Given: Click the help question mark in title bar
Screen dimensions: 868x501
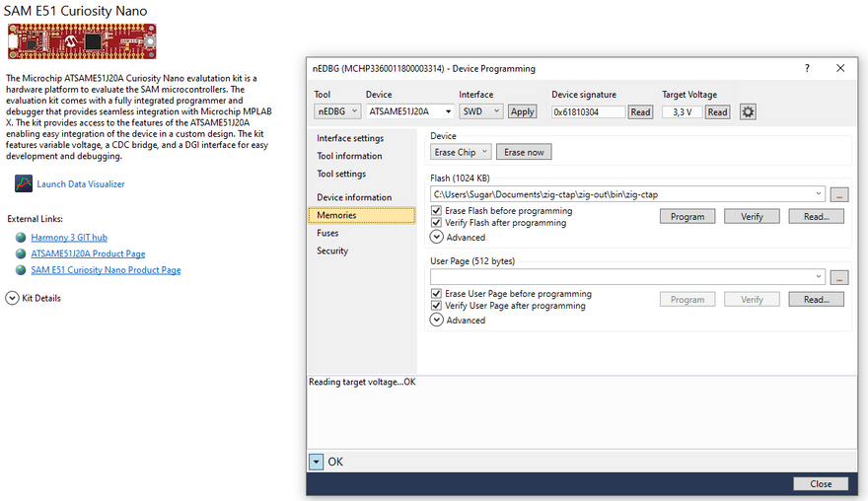Looking at the screenshot, I should coord(807,69).
